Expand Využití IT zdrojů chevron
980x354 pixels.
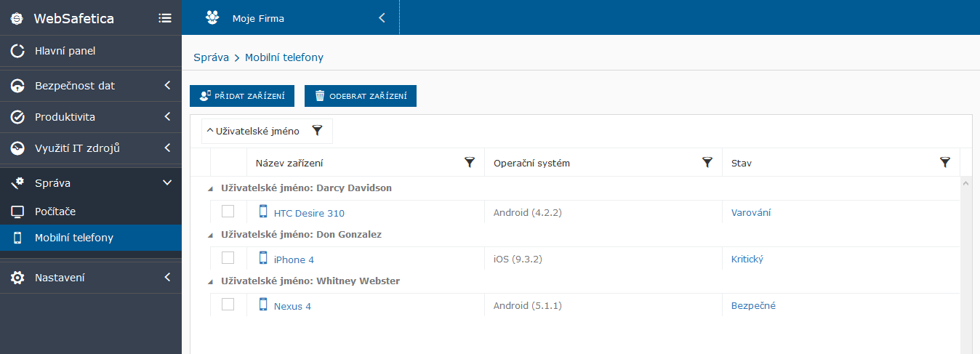click(167, 148)
